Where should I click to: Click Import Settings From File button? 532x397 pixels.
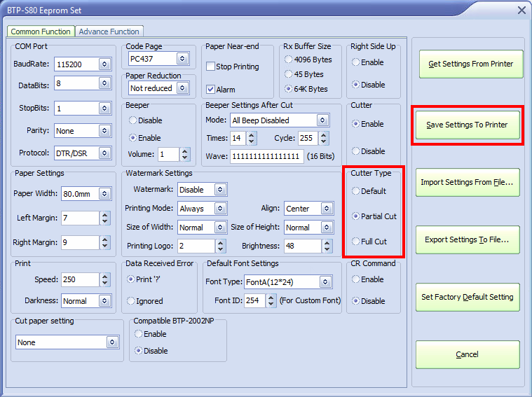[468, 183]
